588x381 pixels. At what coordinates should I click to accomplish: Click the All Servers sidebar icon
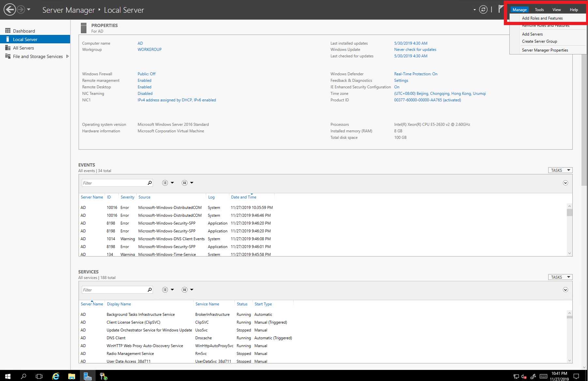[8, 48]
